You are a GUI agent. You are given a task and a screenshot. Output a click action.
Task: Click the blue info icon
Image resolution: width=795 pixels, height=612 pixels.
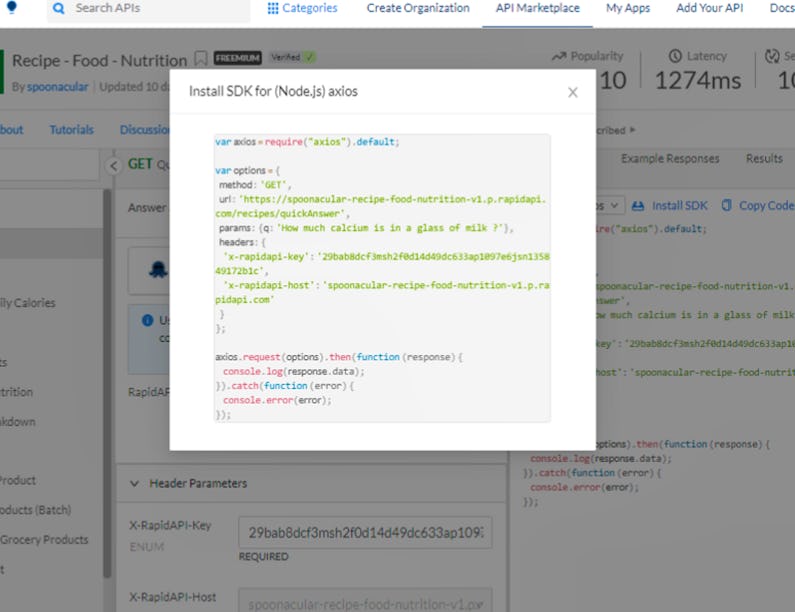pyautogui.click(x=148, y=320)
